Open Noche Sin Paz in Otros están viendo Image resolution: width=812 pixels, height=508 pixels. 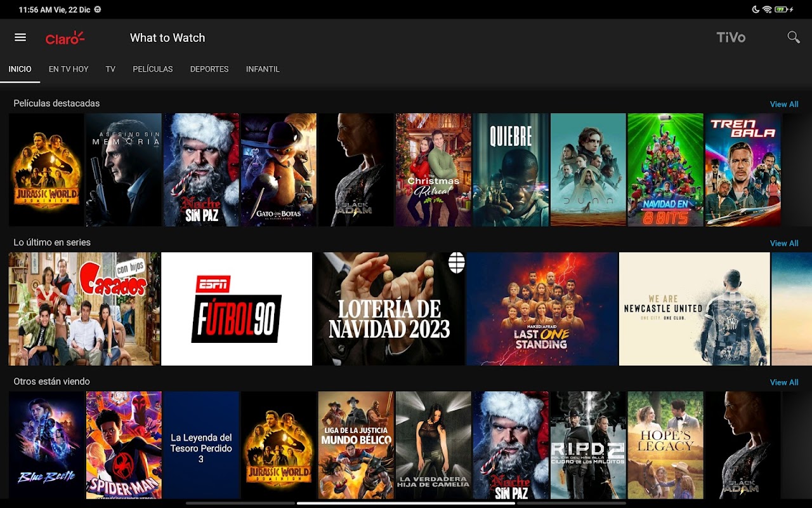pos(511,445)
